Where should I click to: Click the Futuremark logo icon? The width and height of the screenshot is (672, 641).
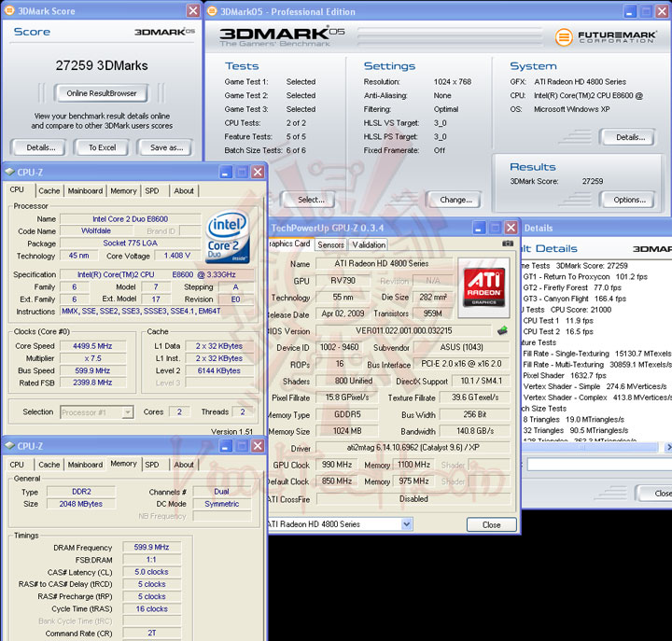tap(564, 36)
